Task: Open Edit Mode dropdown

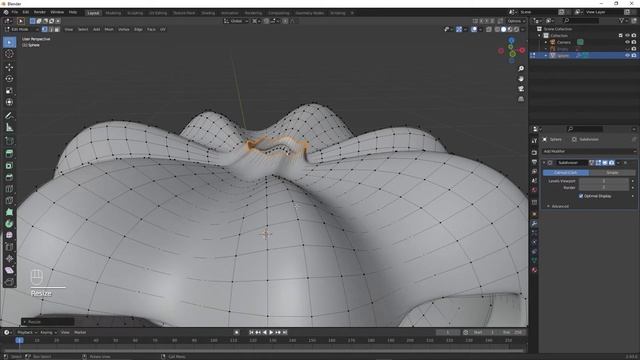Action: tap(21, 29)
